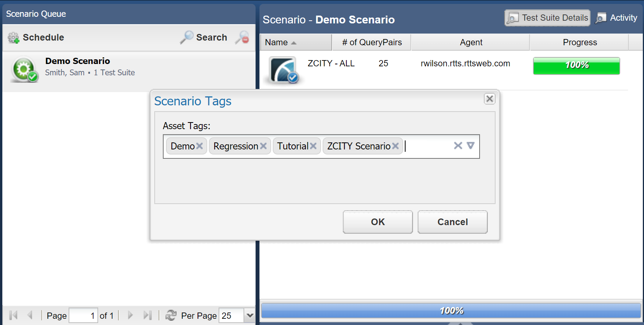Click the green 100% progress bar
The image size is (644, 325).
(576, 66)
